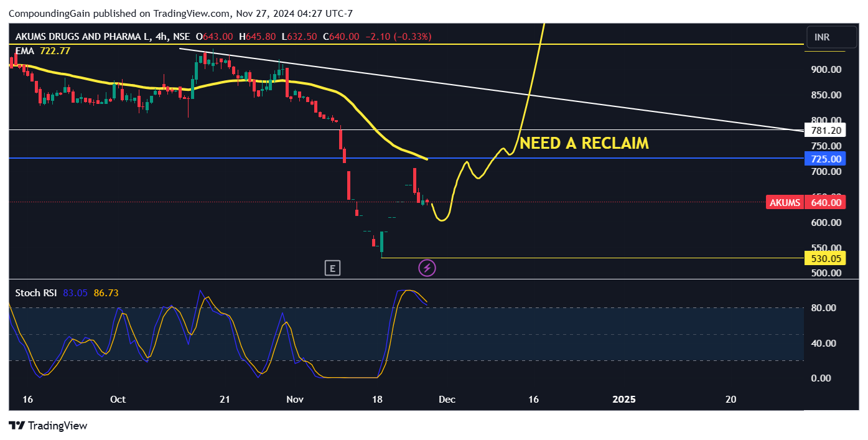Click the yellow 530.05 price label
Viewport: 868px width, 440px height.
click(824, 258)
